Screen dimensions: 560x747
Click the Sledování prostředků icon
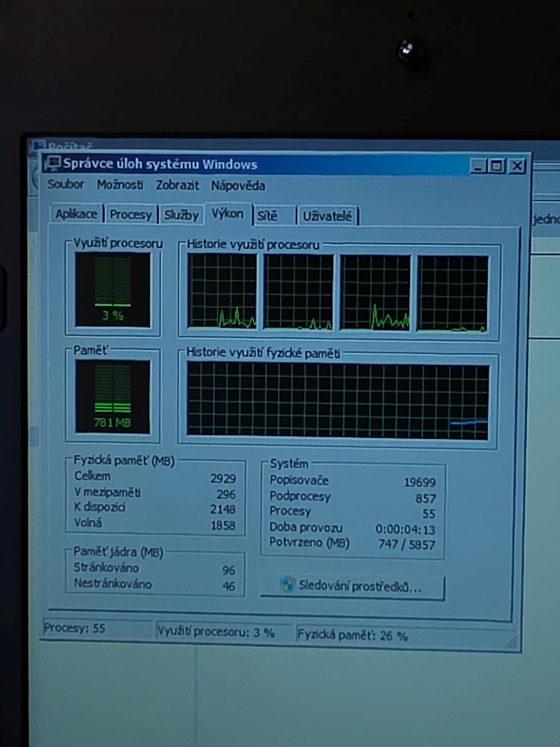click(288, 587)
